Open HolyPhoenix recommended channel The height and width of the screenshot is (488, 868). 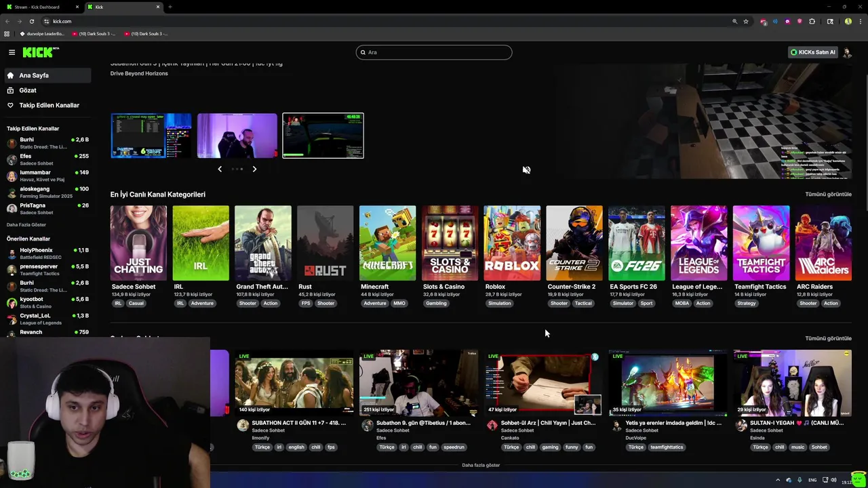[x=47, y=253]
